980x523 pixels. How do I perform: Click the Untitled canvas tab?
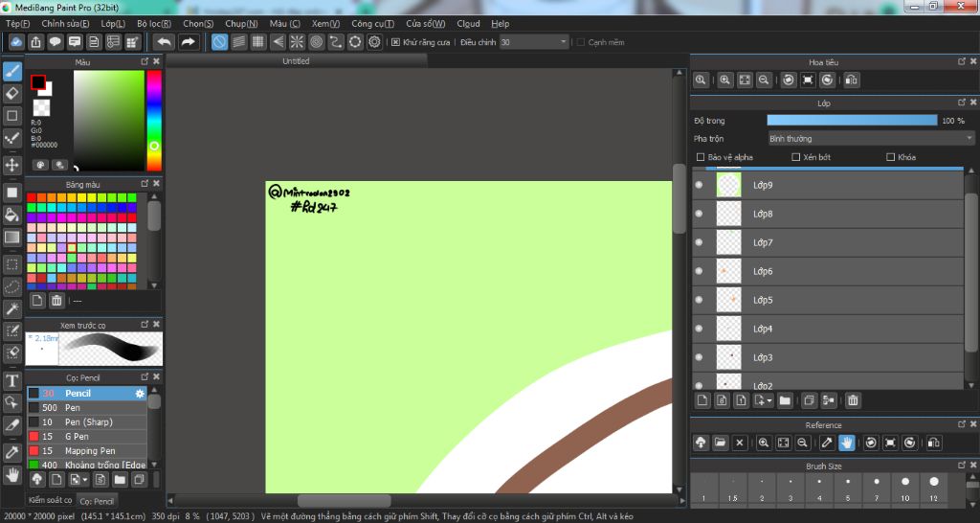[297, 60]
